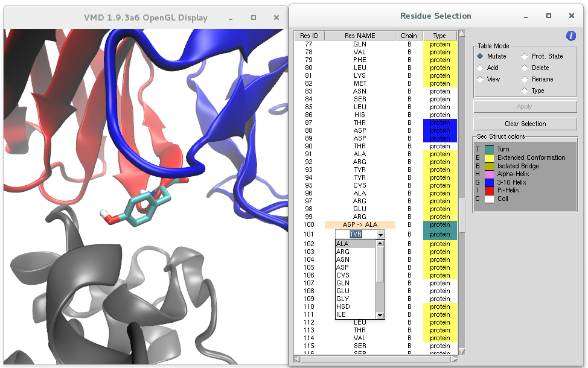The width and height of the screenshot is (588, 368).
Task: Select the Prot. State mode
Action: (525, 56)
